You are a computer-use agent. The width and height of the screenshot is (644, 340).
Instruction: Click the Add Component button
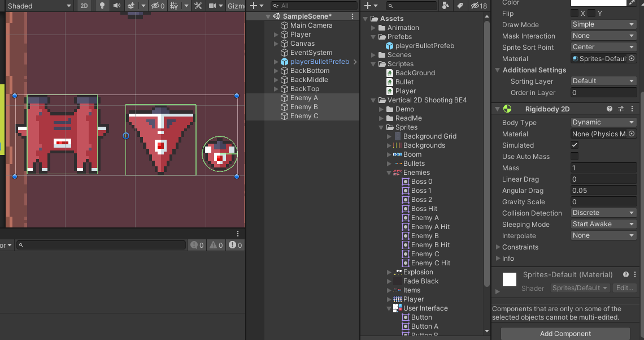click(x=565, y=333)
